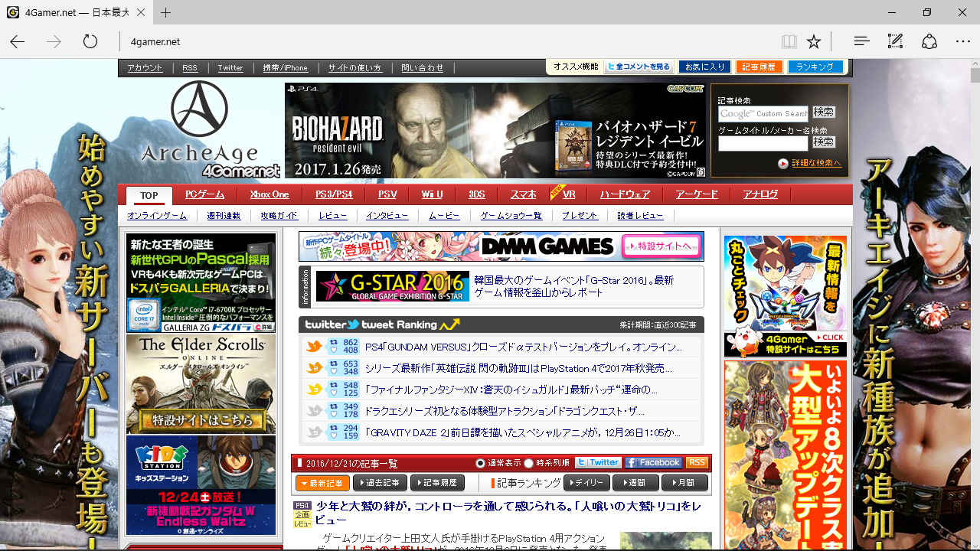Open Edge reading view book icon
The image size is (980, 551).
[x=789, y=41]
